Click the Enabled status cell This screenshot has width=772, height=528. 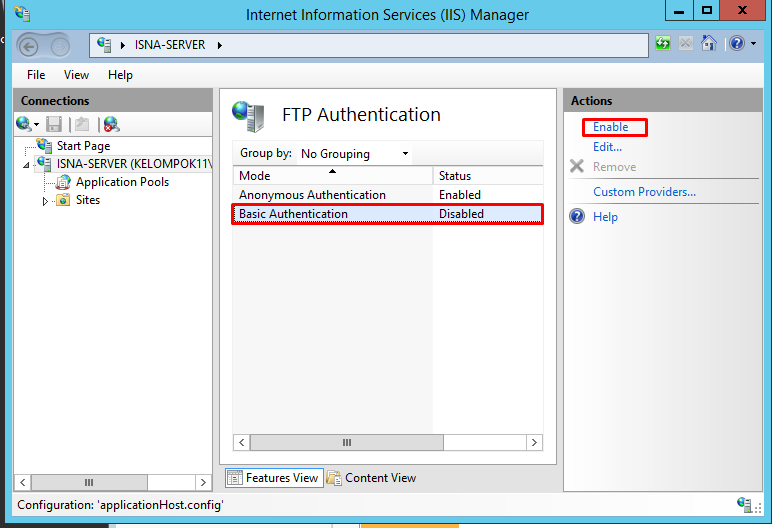(x=460, y=195)
